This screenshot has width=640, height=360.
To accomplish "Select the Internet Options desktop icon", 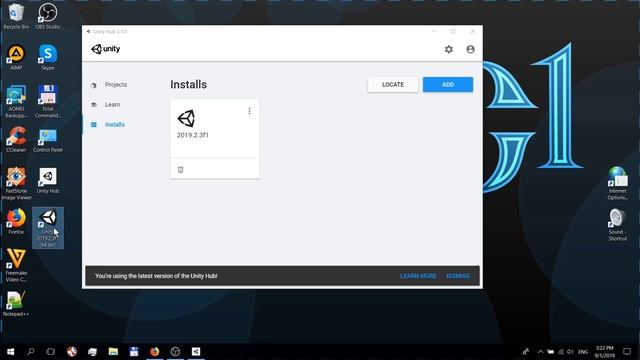I will pyautogui.click(x=618, y=183).
